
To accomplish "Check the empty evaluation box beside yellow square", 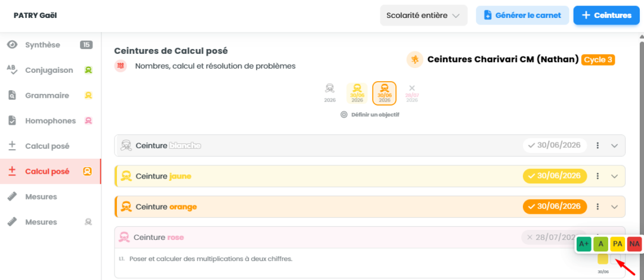I will click(x=615, y=259).
